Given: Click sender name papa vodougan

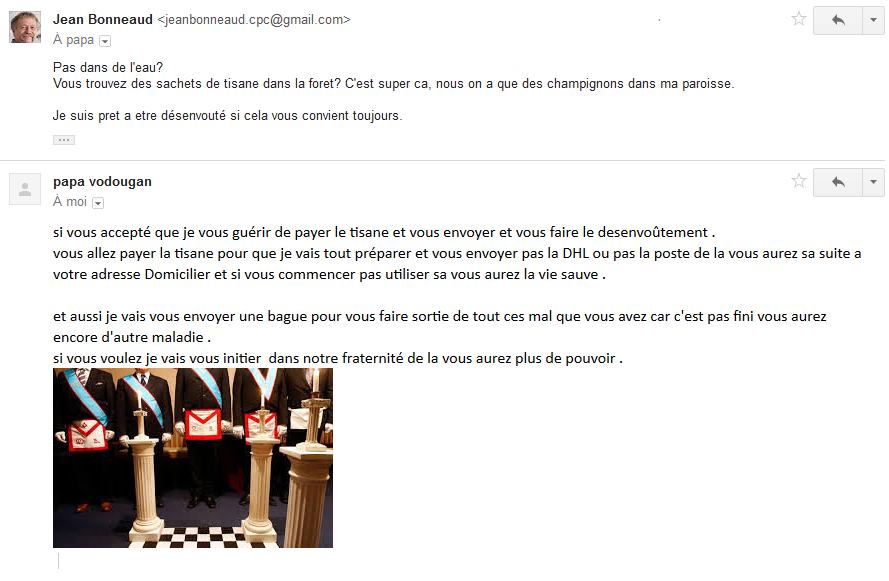Looking at the screenshot, I should pyautogui.click(x=102, y=181).
